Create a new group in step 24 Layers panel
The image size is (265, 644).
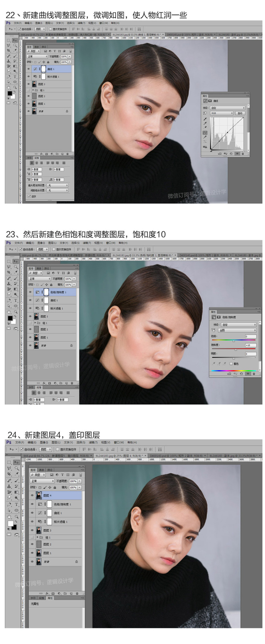(65, 593)
